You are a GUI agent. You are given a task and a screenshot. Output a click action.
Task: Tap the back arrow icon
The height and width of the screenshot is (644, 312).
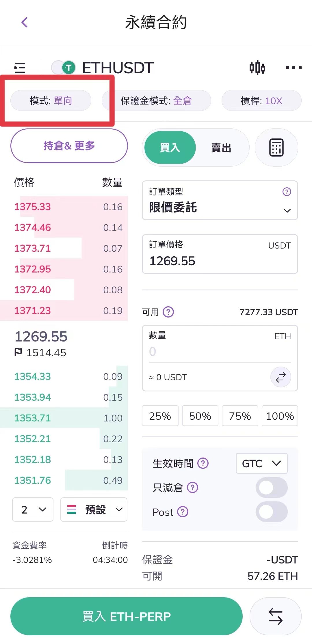click(25, 22)
